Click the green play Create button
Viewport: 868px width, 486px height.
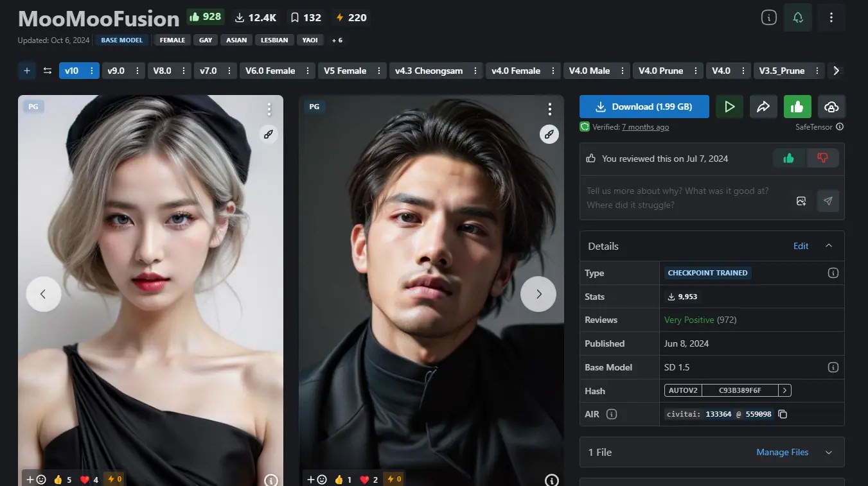[729, 107]
